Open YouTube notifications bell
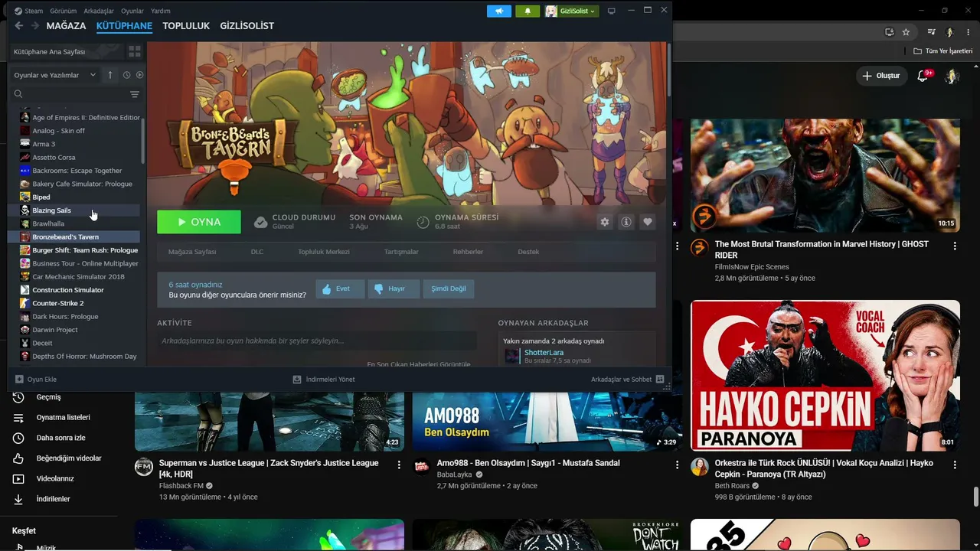 pos(923,76)
